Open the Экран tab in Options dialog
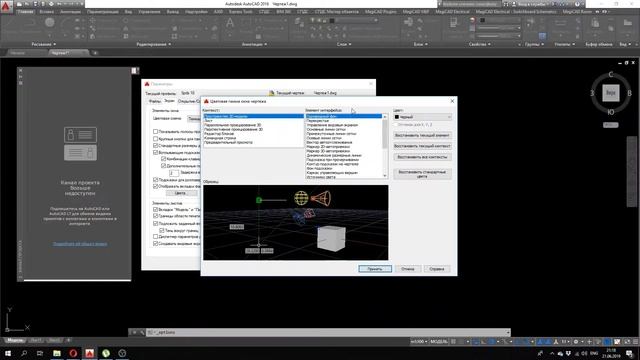This screenshot has width=640, height=360. pos(169,101)
